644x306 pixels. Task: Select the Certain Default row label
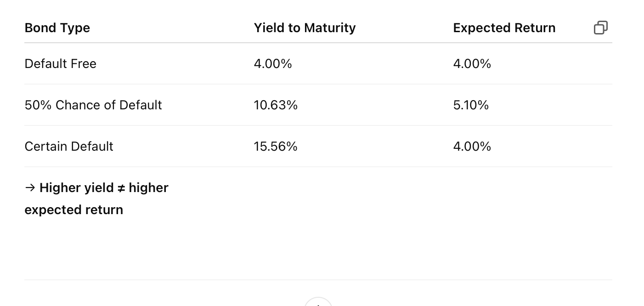point(69,146)
